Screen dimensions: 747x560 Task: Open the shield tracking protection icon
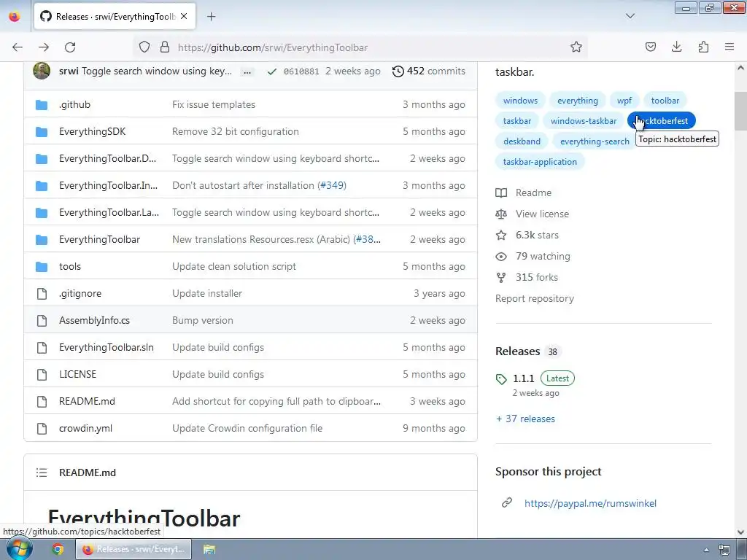coord(144,47)
